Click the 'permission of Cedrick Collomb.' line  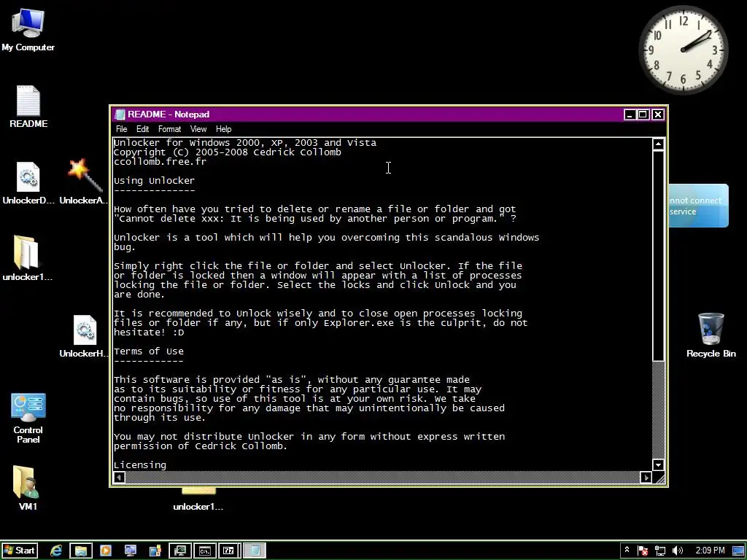201,446
